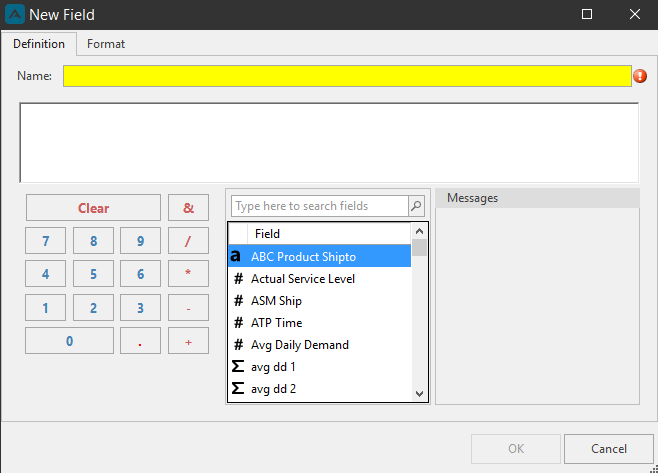Viewport: 658px width, 473px height.
Task: Click the number icon beside Actual Service Level
Action: point(238,278)
